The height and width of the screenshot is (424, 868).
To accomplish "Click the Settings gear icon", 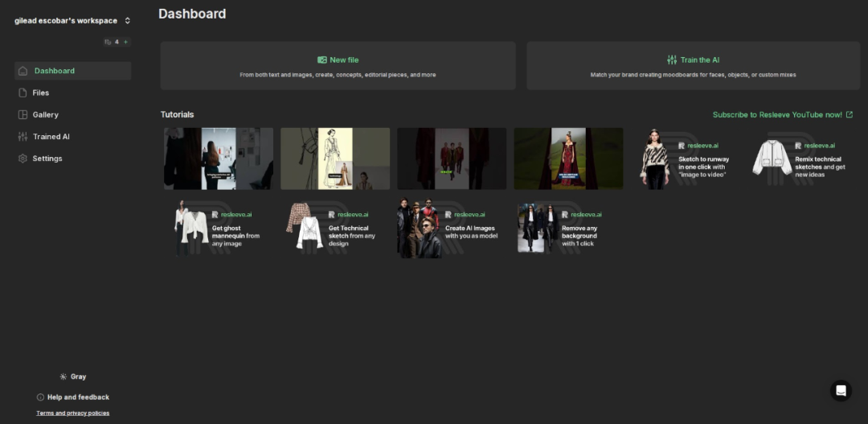I will tap(23, 158).
